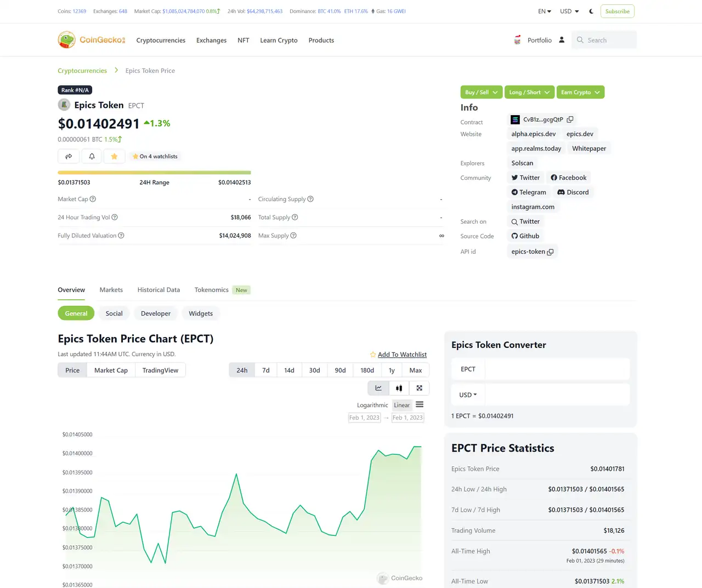702x588 pixels.
Task: Expand the chart to fullscreen
Action: (x=419, y=387)
